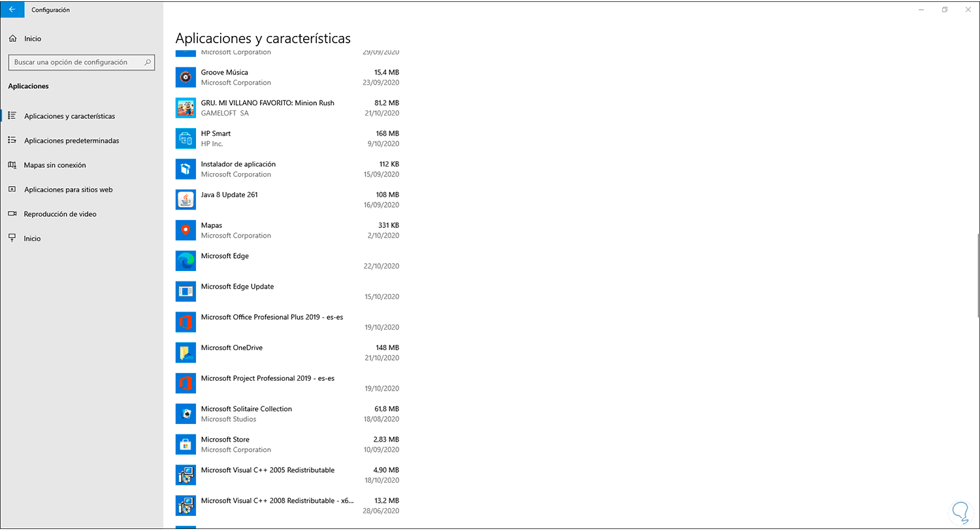980x531 pixels.
Task: Click the Microsoft Solitaire Collection icon
Action: 186,414
